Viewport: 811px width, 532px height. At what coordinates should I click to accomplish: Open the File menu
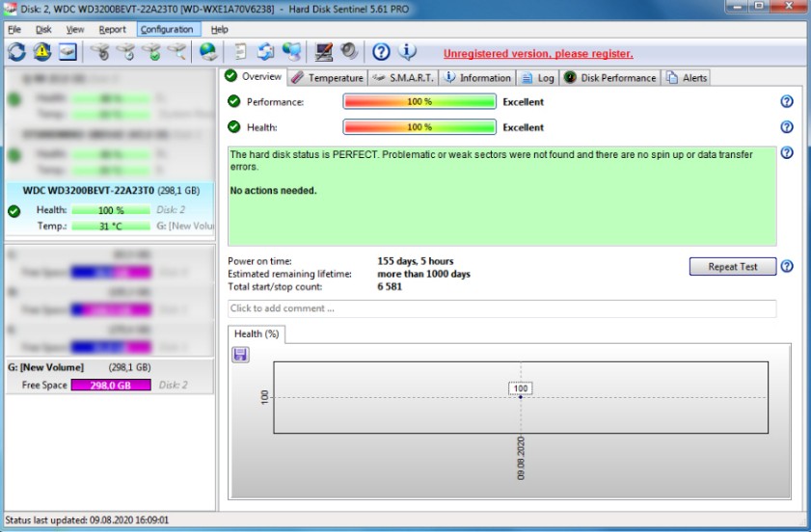tap(14, 30)
